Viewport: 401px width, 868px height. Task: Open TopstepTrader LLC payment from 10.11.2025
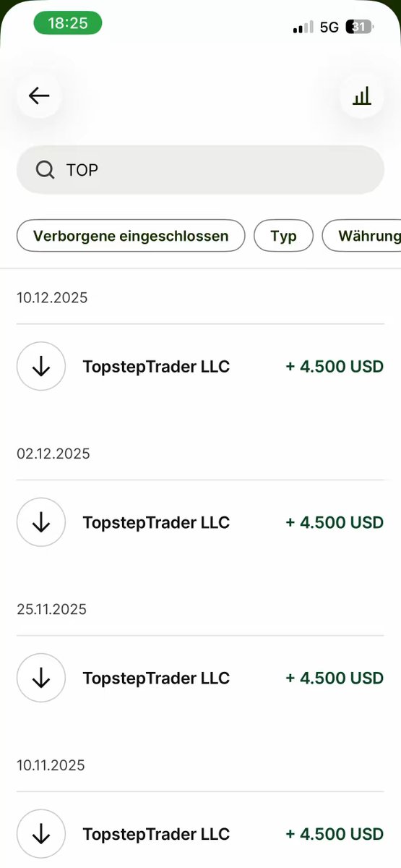pyautogui.click(x=200, y=834)
